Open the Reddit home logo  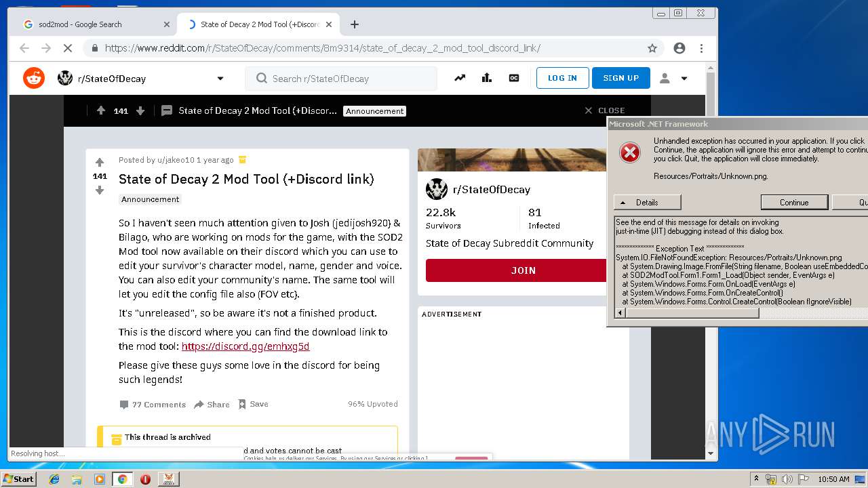33,78
